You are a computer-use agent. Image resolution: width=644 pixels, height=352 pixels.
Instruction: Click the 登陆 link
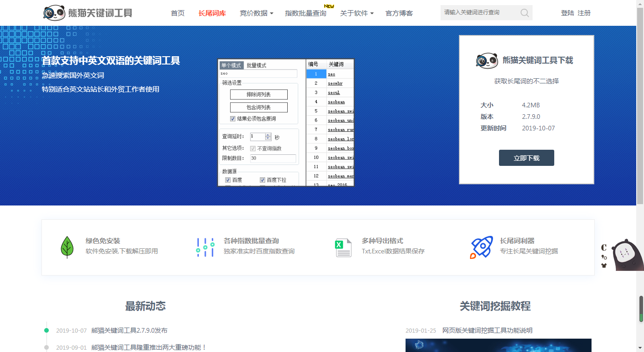[568, 13]
